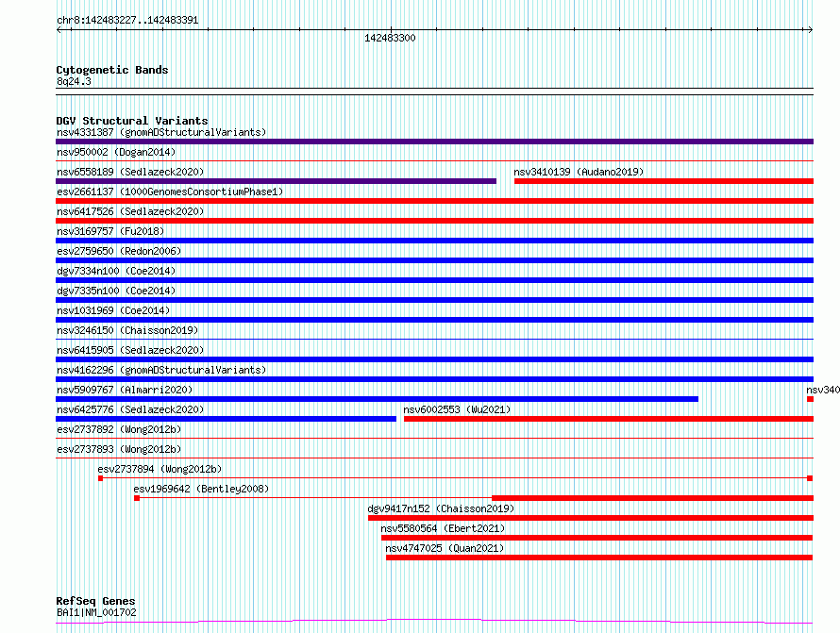Click the 142483300 ruler position label
The width and height of the screenshot is (840, 633).
click(x=390, y=38)
